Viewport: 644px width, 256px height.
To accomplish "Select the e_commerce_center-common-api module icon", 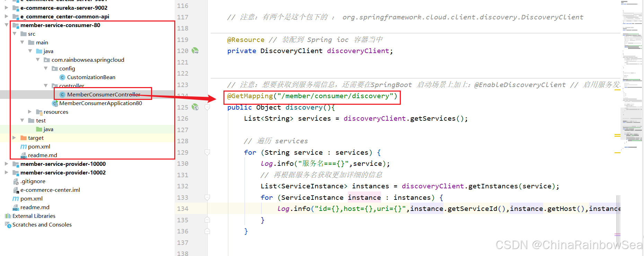I will pos(16,16).
